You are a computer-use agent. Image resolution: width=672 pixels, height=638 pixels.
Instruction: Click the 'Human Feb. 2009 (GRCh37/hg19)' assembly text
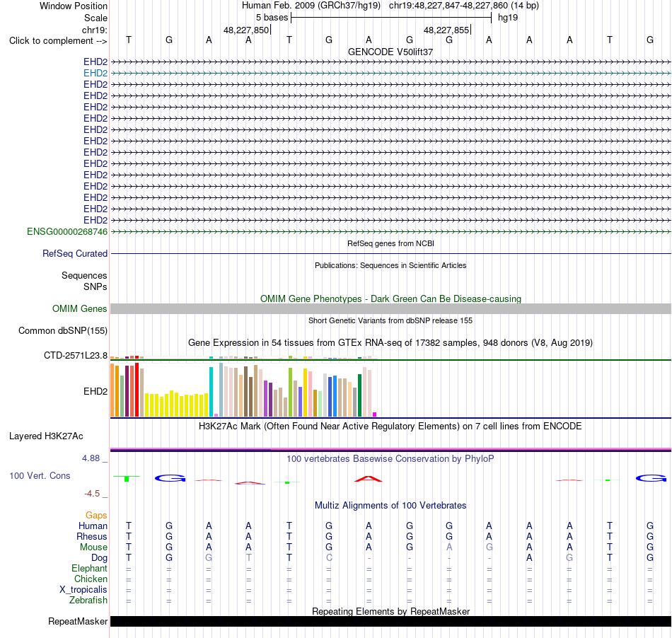pyautogui.click(x=311, y=6)
